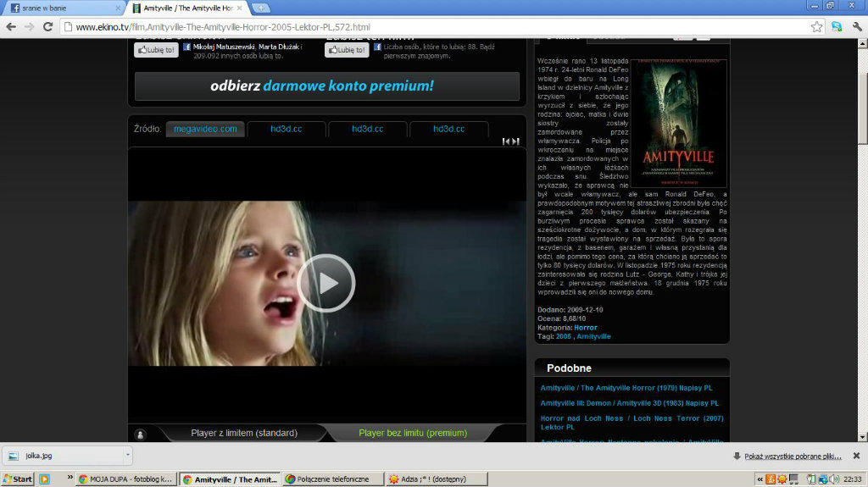Click the Amityville movie poster

tap(679, 124)
